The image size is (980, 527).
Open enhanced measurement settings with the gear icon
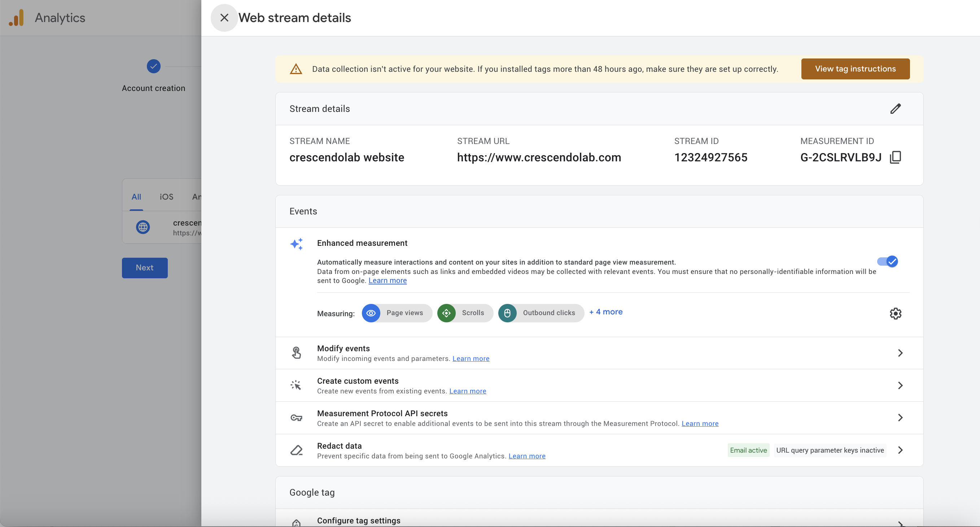pyautogui.click(x=895, y=314)
